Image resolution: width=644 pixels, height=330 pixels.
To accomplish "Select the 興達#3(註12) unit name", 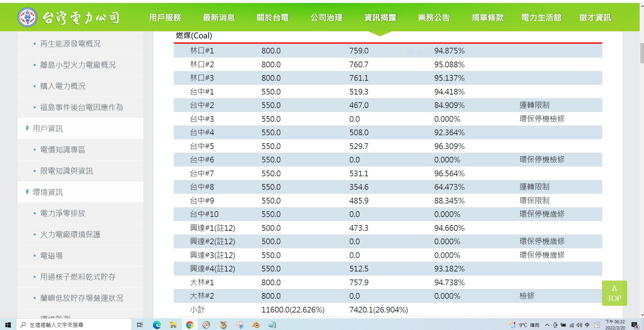I will [212, 255].
